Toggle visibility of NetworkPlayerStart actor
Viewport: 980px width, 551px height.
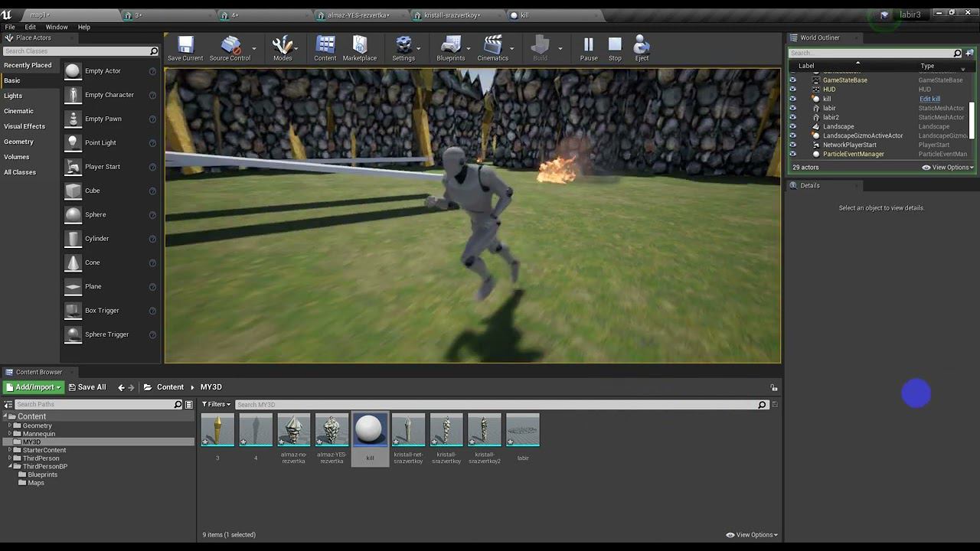coord(792,145)
